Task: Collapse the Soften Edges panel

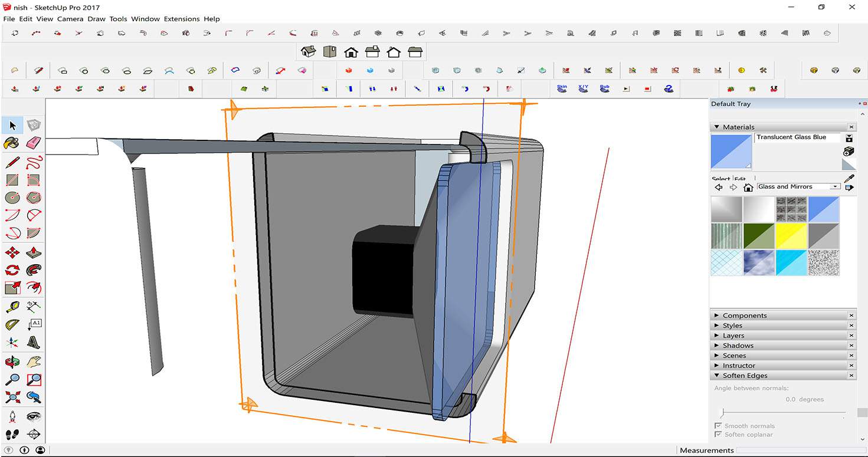Action: click(x=717, y=376)
